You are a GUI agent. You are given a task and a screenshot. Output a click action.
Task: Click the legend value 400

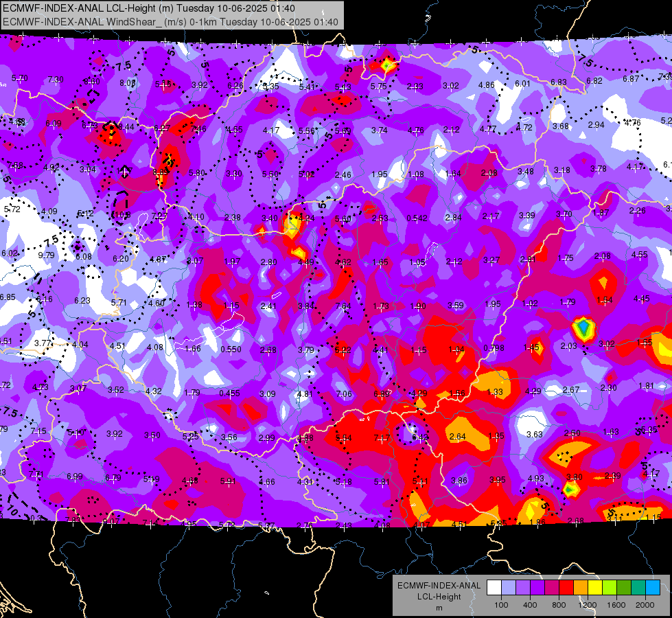pyautogui.click(x=530, y=605)
